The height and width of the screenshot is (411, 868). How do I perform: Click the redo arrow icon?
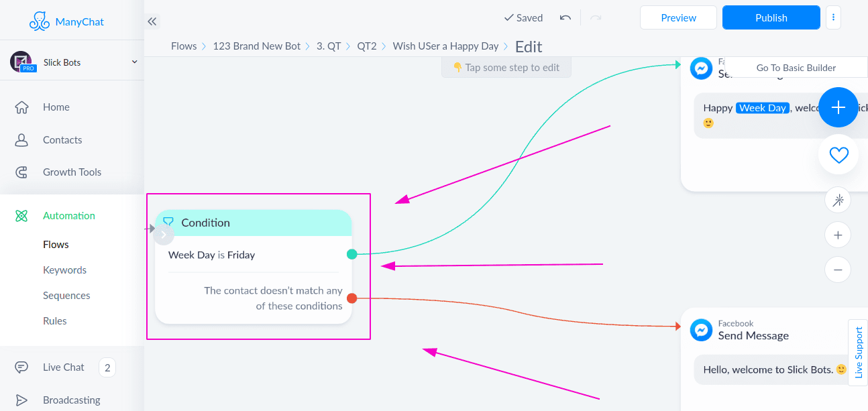tap(595, 18)
